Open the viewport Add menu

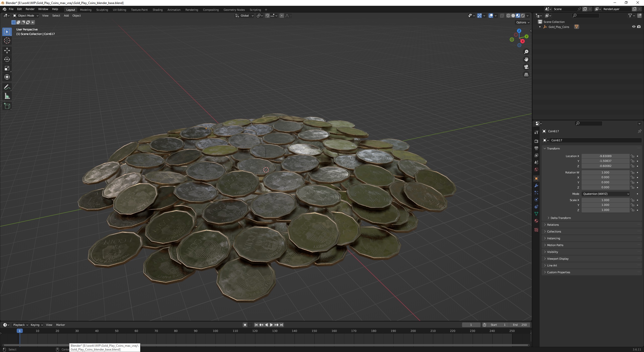pyautogui.click(x=66, y=16)
